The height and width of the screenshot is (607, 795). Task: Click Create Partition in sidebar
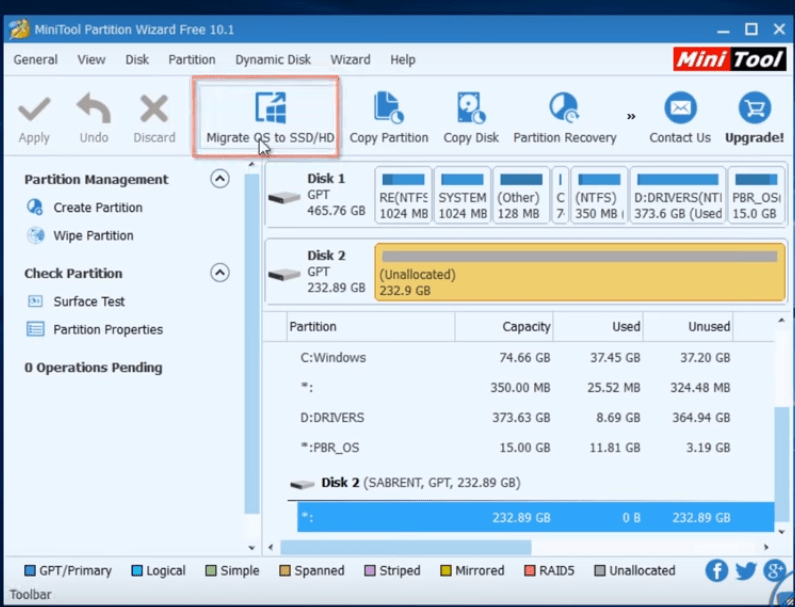[x=97, y=207]
